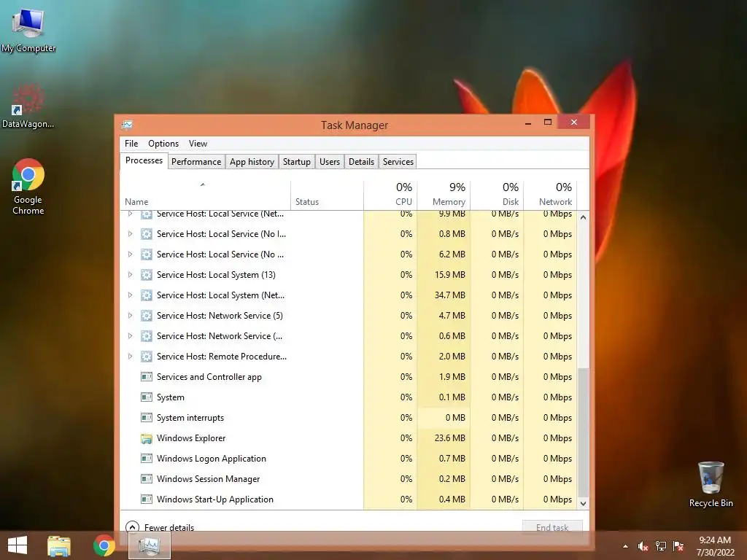Open the View menu
Screen dimensions: 747x560
pos(198,144)
